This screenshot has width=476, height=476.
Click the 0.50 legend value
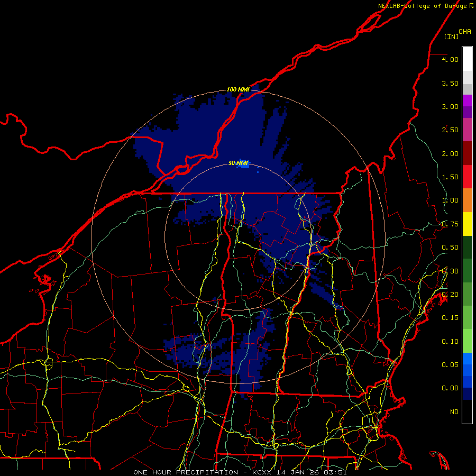[450, 248]
